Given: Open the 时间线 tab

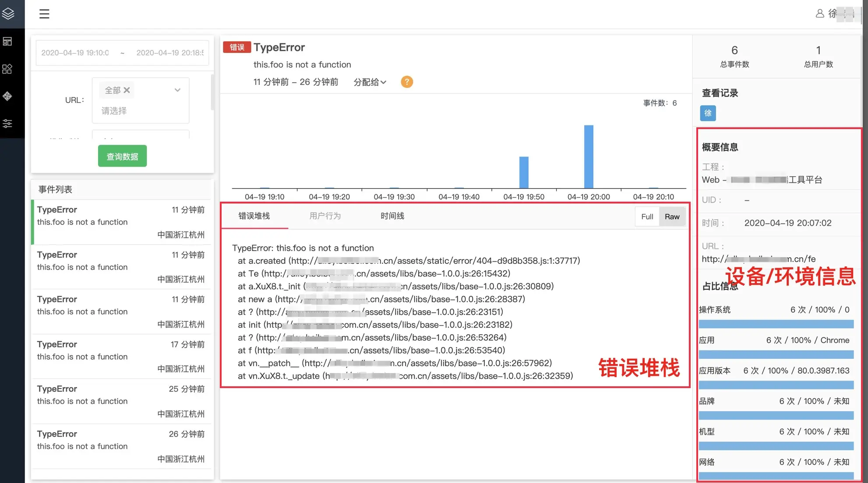Looking at the screenshot, I should point(392,216).
